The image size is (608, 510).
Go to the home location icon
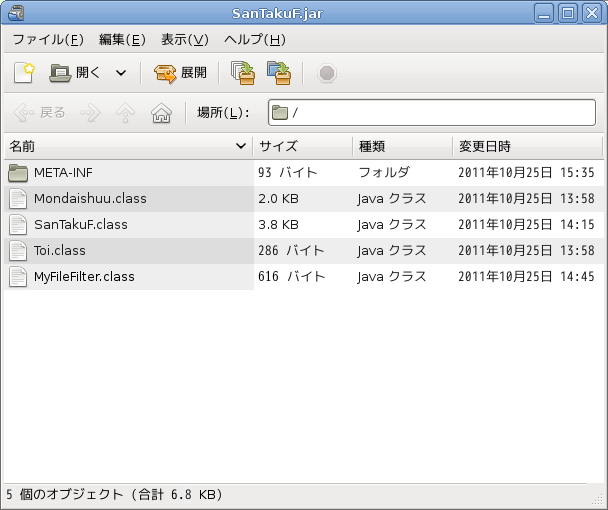[161, 113]
